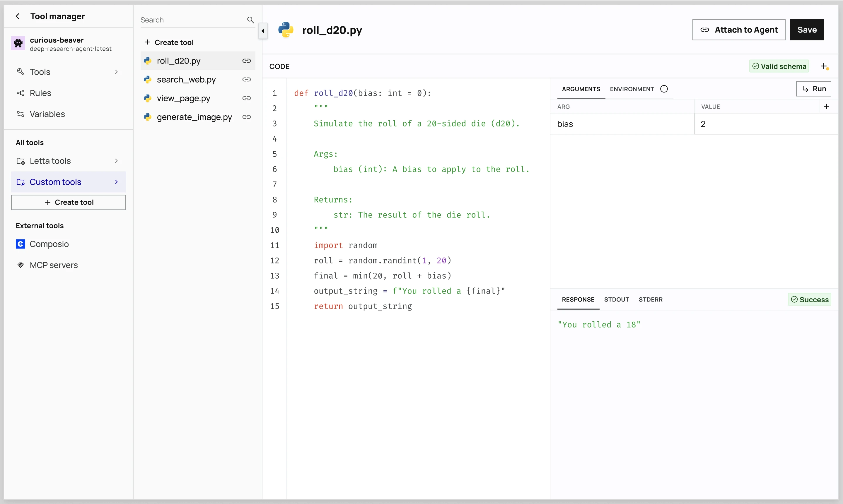This screenshot has width=843, height=504.
Task: Click plus icon beside Valid schema
Action: coord(824,66)
